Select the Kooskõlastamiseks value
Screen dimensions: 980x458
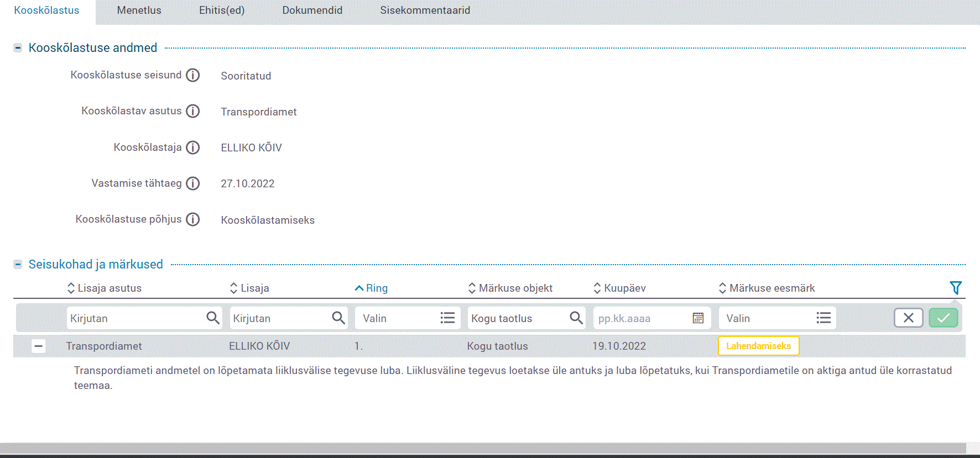pos(268,220)
